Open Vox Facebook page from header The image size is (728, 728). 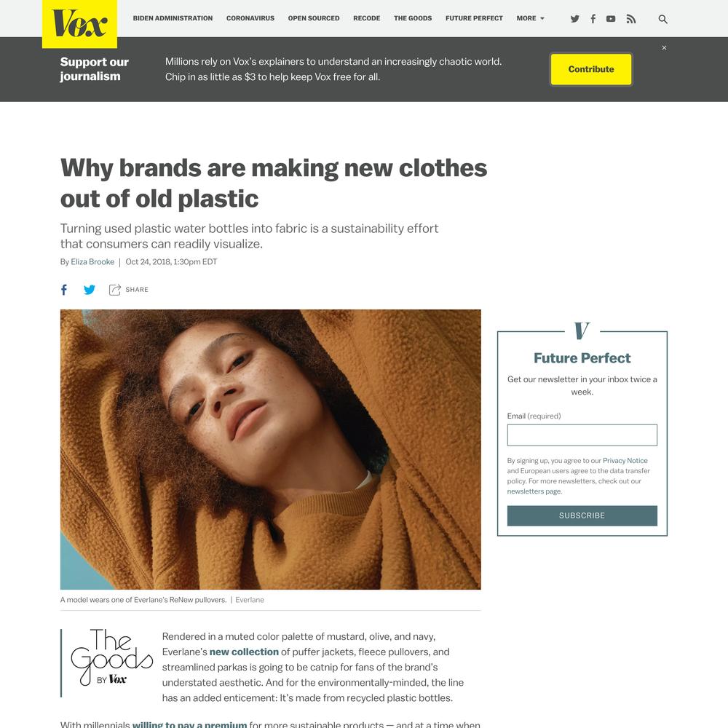coord(593,19)
